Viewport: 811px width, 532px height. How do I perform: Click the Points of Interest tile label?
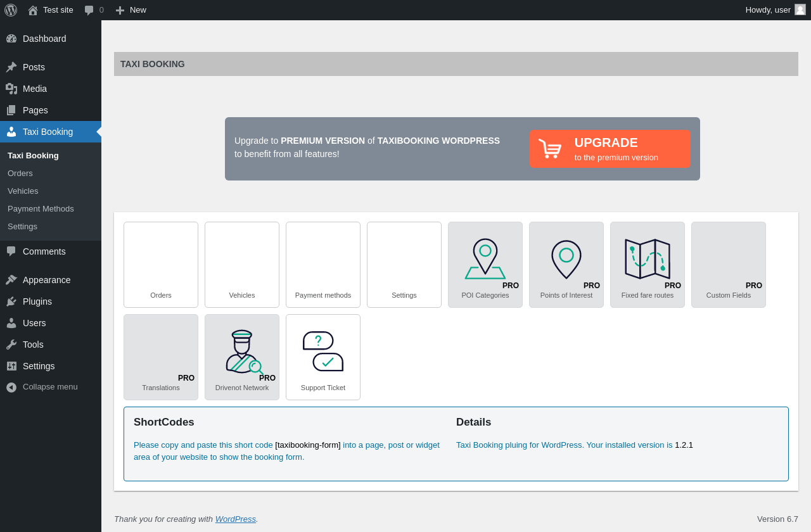point(566,295)
